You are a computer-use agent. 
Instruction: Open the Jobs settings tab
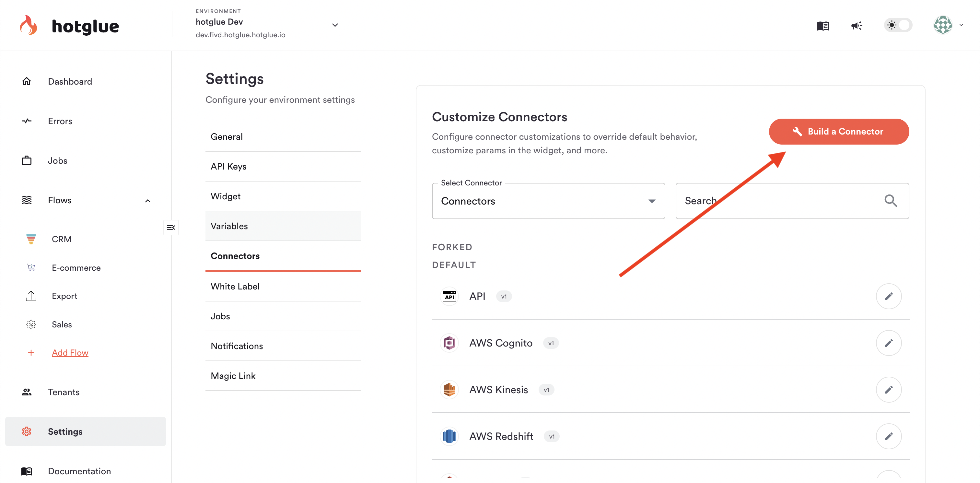[x=283, y=316]
